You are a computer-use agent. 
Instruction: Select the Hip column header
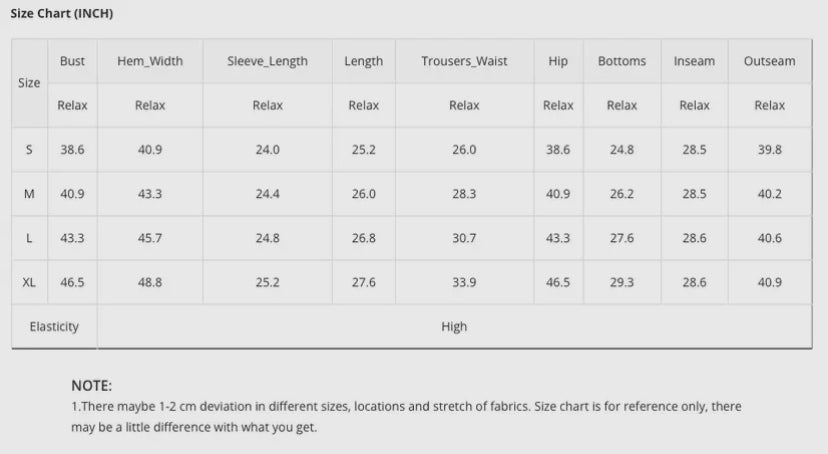(x=558, y=61)
